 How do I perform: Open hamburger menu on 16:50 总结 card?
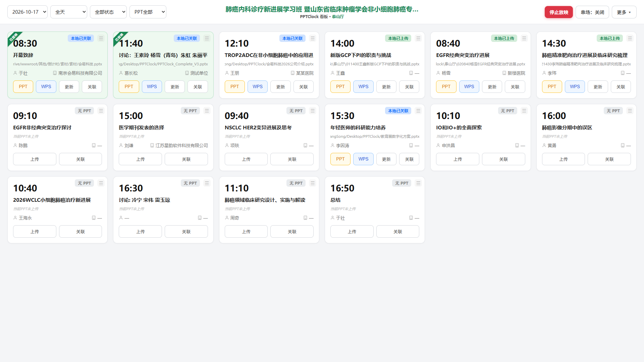[418, 183]
